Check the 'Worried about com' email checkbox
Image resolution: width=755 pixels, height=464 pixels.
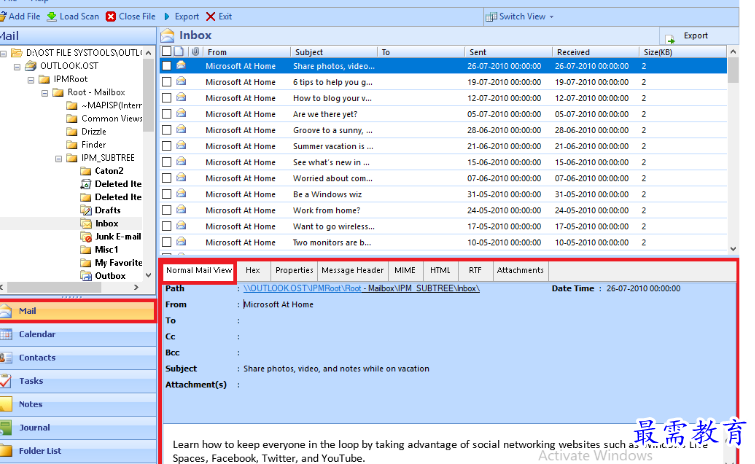pos(167,178)
